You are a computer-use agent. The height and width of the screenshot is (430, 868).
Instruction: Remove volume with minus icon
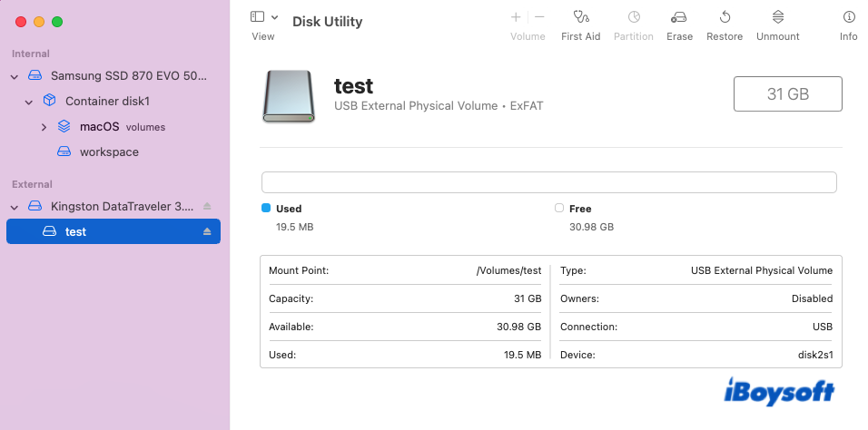coord(539,17)
